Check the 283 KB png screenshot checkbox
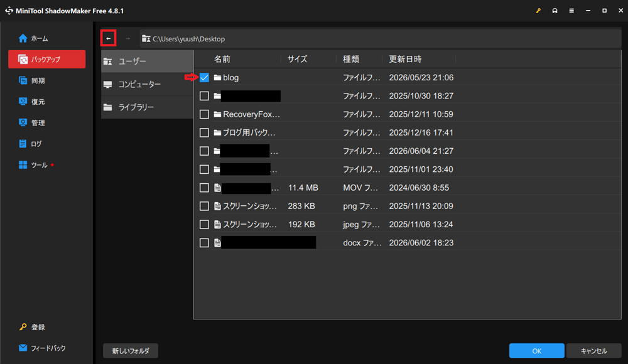This screenshot has height=364, width=628. pos(204,206)
